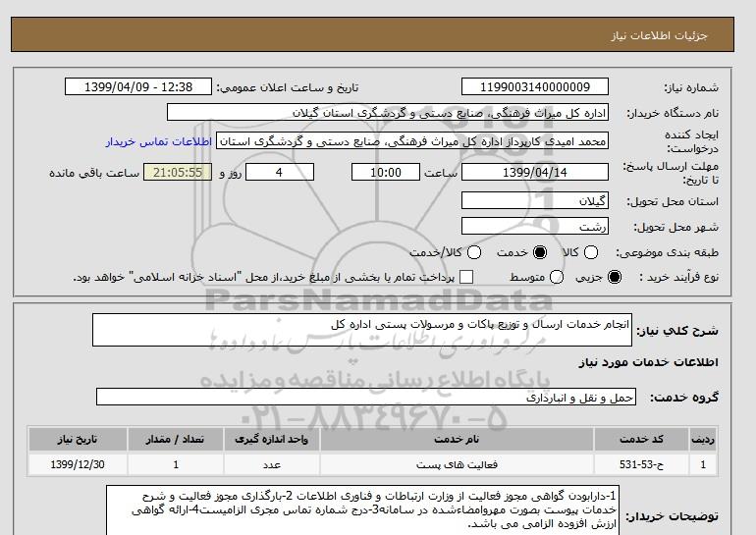Click the response deadline date 1399/04/14

(x=535, y=172)
